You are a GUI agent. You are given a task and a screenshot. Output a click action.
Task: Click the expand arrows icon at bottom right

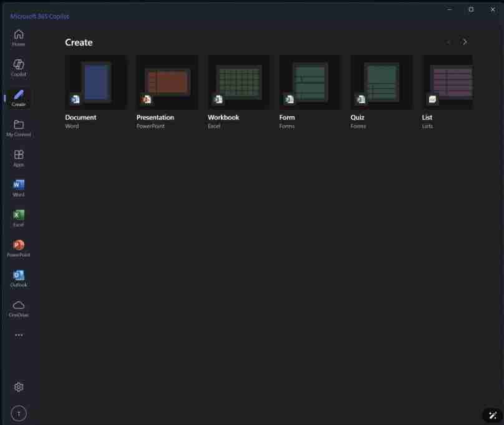492,414
